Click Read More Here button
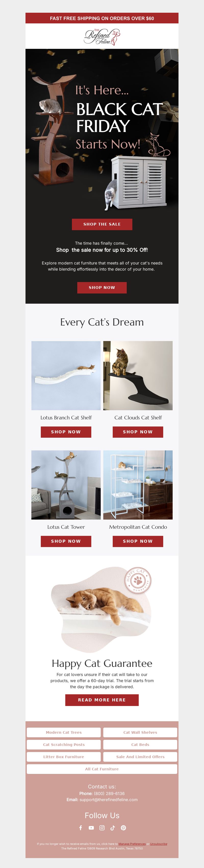The height and width of the screenshot is (868, 204). (102, 700)
